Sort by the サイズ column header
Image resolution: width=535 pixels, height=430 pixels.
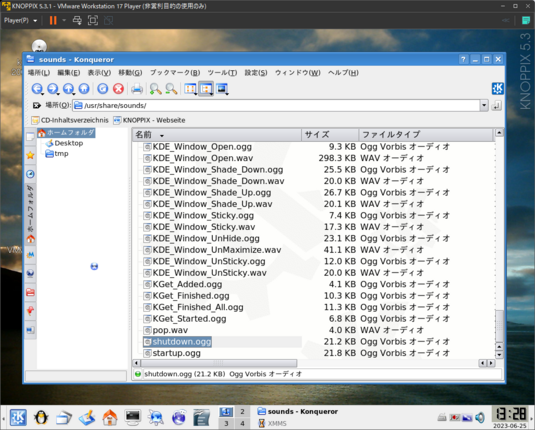(x=330, y=135)
